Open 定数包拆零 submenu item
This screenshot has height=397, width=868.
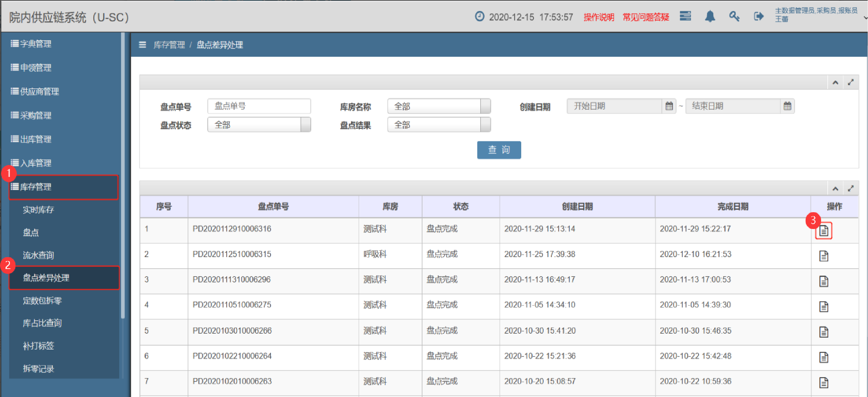[x=43, y=301]
